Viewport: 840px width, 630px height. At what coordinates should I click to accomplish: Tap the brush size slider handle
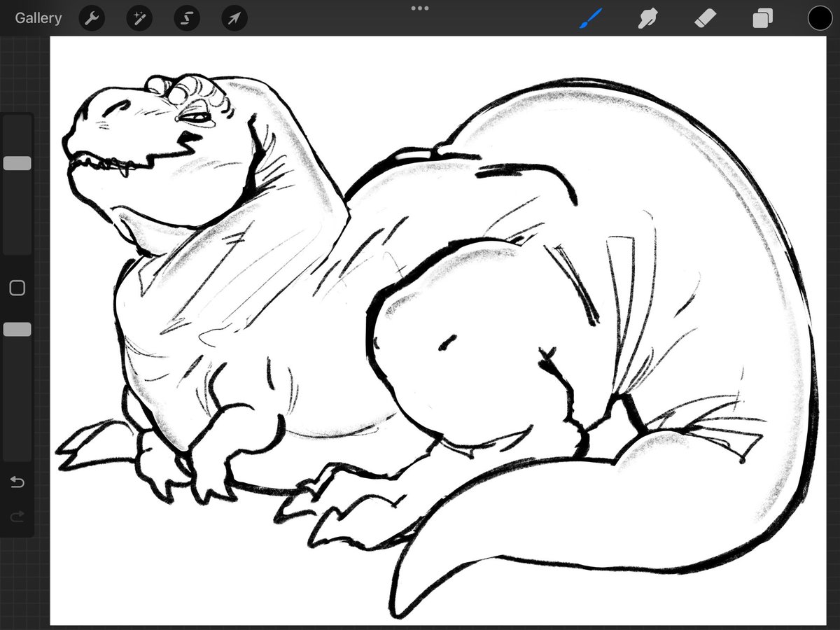click(x=17, y=162)
